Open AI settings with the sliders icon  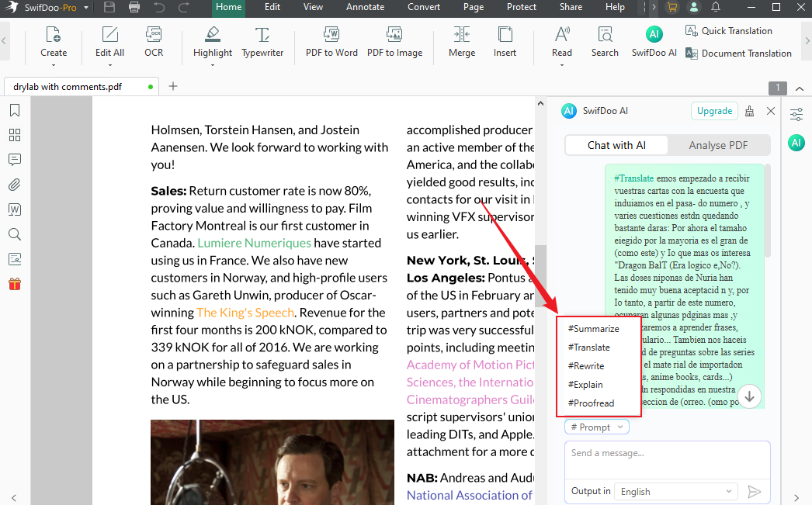798,113
